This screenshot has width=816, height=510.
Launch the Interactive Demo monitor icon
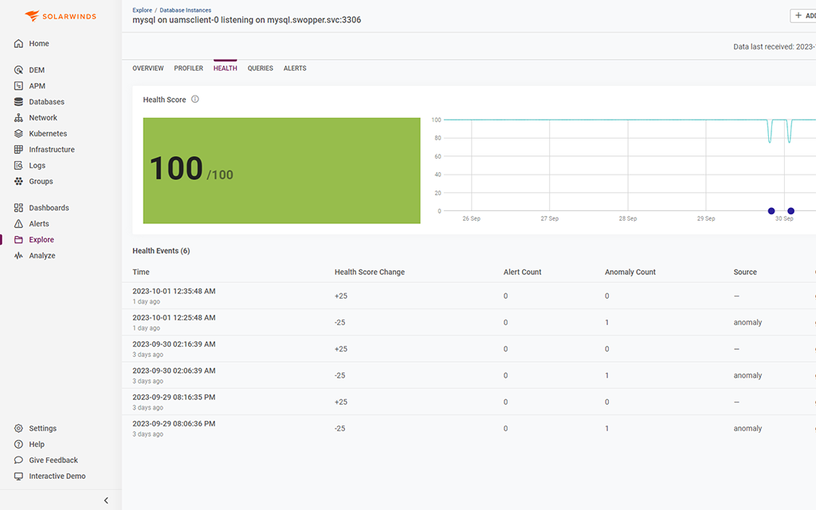[x=19, y=476]
